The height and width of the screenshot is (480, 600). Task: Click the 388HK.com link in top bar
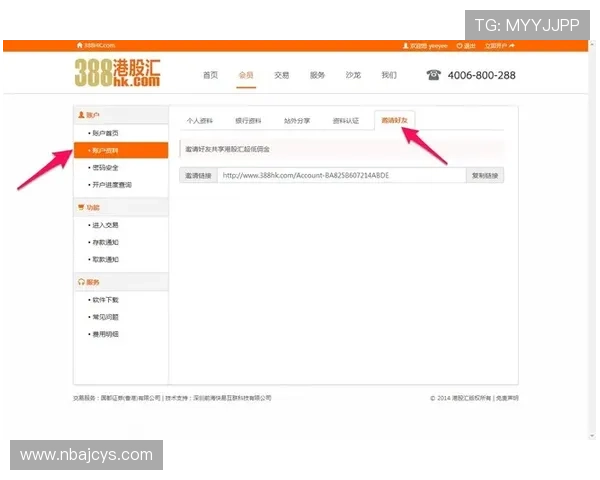point(99,45)
